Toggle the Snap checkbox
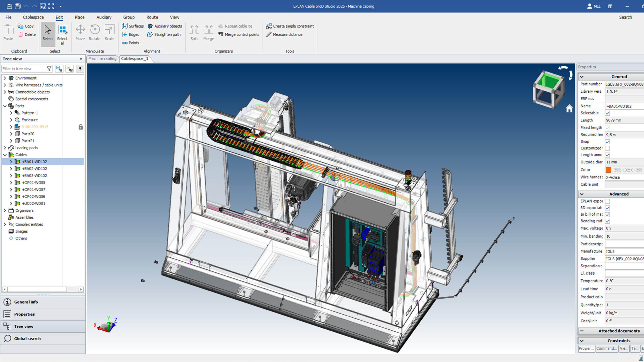This screenshot has height=362, width=644. pyautogui.click(x=607, y=142)
